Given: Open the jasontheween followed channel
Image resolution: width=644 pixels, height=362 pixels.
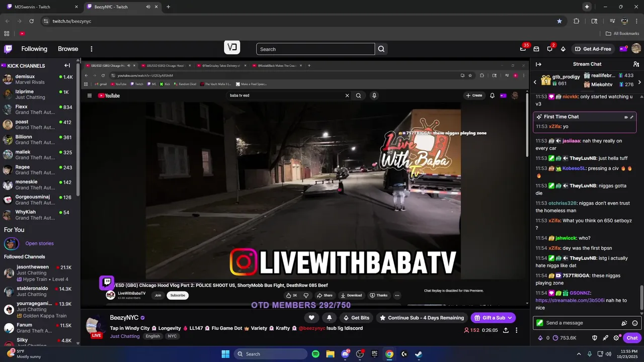Looking at the screenshot, I should 38,273.
